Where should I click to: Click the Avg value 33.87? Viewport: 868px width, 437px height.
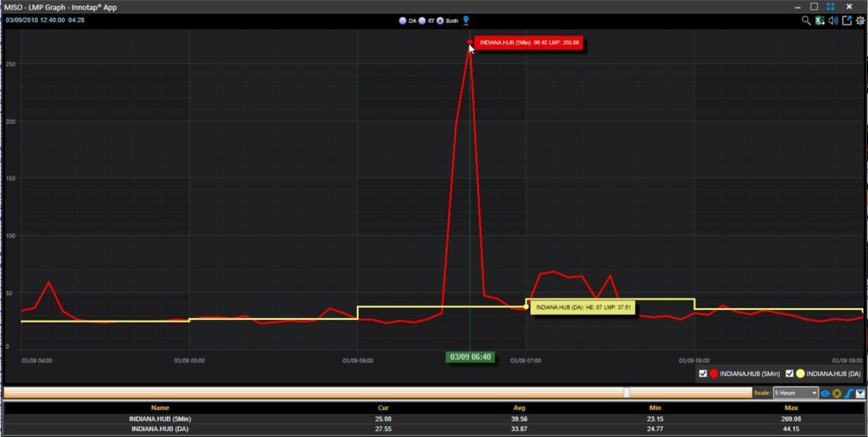[520, 429]
